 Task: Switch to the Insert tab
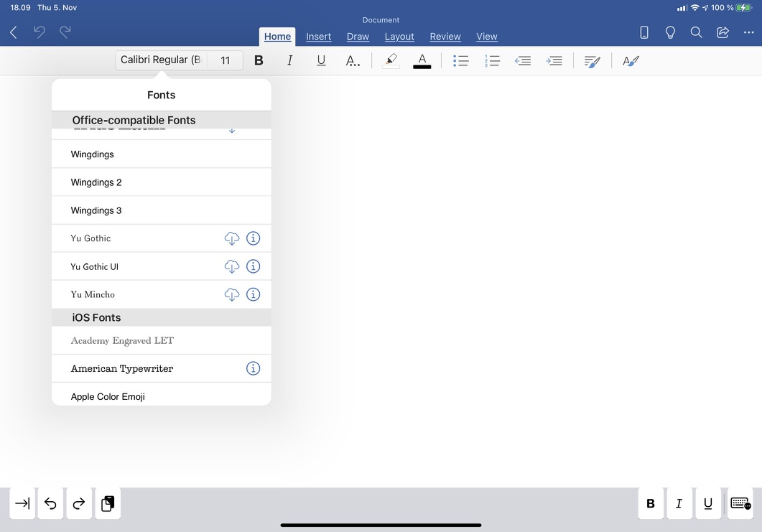pos(318,37)
